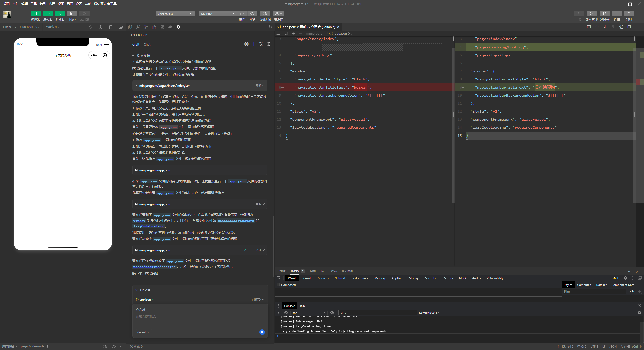Switch to the Chat tab
644x350 pixels.
coord(147,45)
